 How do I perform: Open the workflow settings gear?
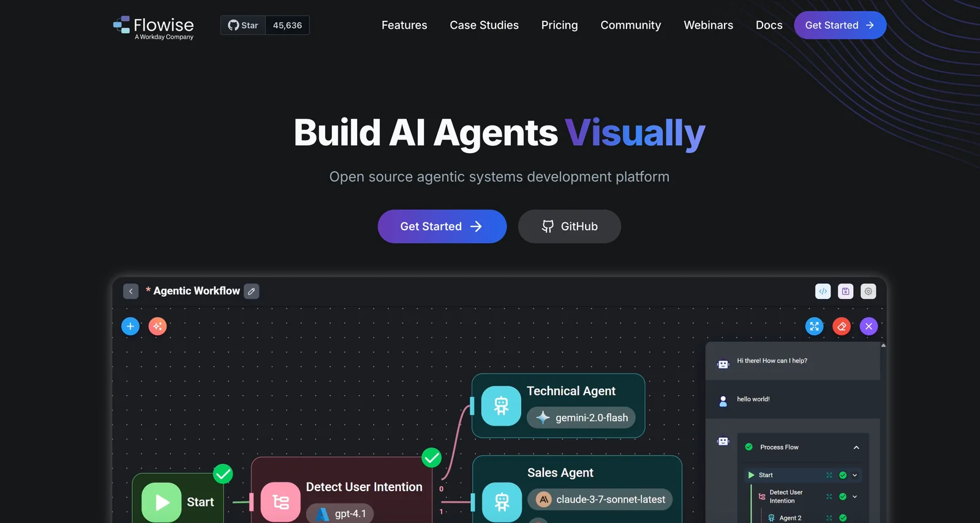pos(868,292)
